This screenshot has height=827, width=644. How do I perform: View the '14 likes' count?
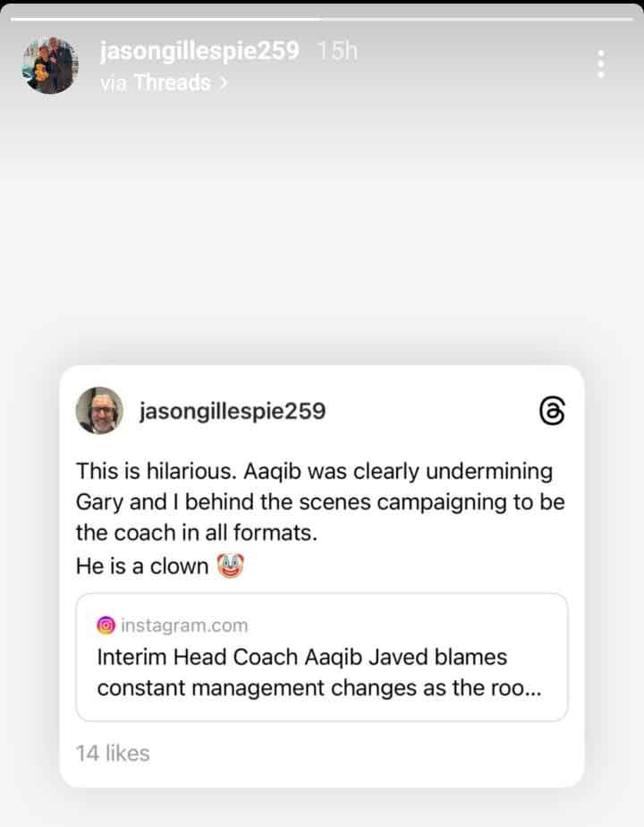(113, 754)
